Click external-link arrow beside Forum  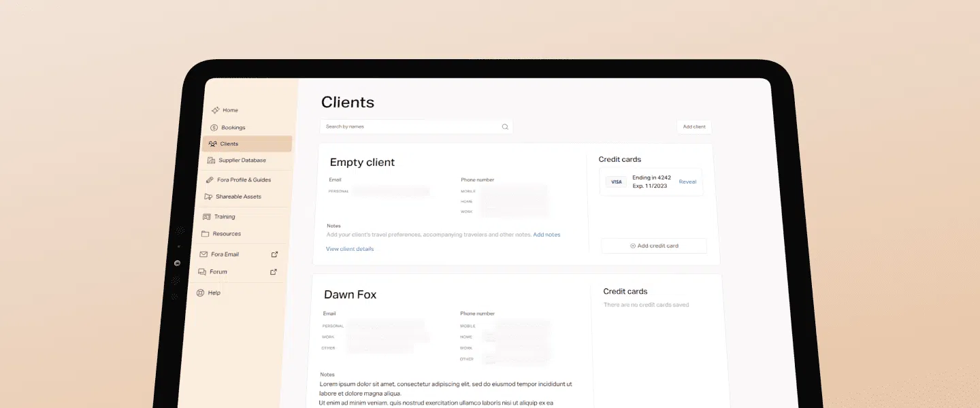pyautogui.click(x=274, y=271)
